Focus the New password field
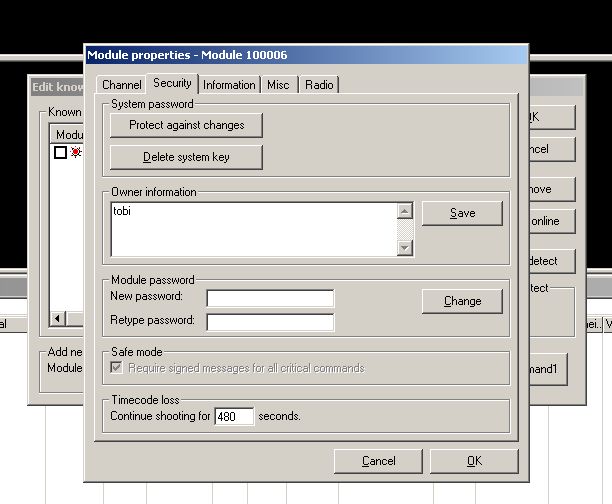 click(270, 299)
